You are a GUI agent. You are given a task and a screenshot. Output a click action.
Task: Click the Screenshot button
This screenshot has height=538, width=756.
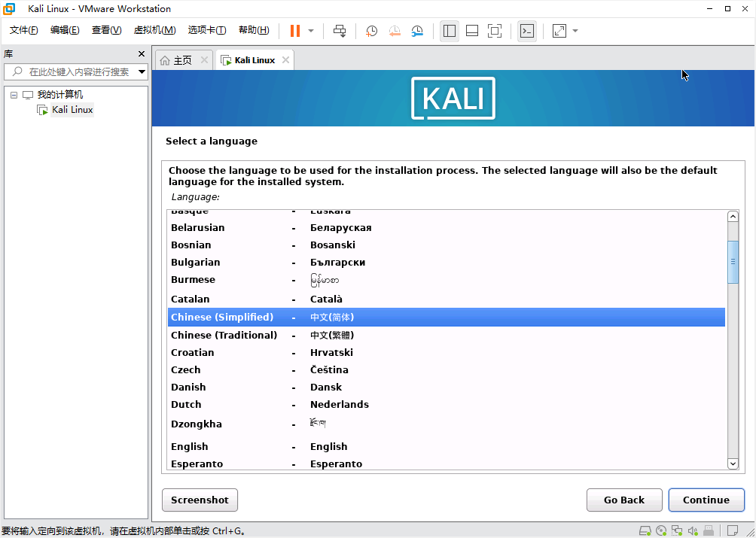click(200, 500)
